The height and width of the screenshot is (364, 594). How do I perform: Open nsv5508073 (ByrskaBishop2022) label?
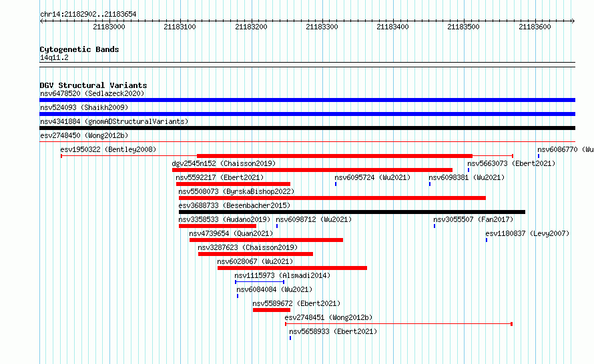pyautogui.click(x=236, y=191)
